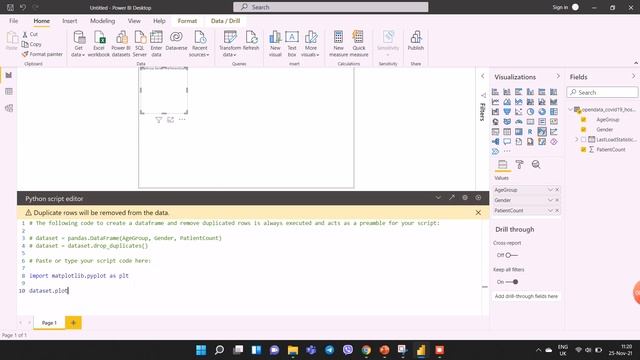The height and width of the screenshot is (360, 640).
Task: Switch to the View ribbon tab
Action: pos(134,21)
